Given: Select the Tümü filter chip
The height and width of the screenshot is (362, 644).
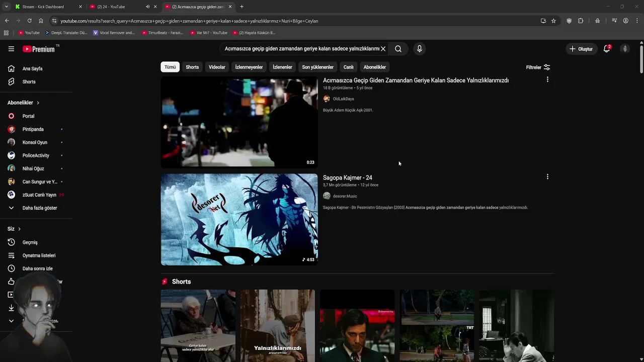Looking at the screenshot, I should coord(170,67).
